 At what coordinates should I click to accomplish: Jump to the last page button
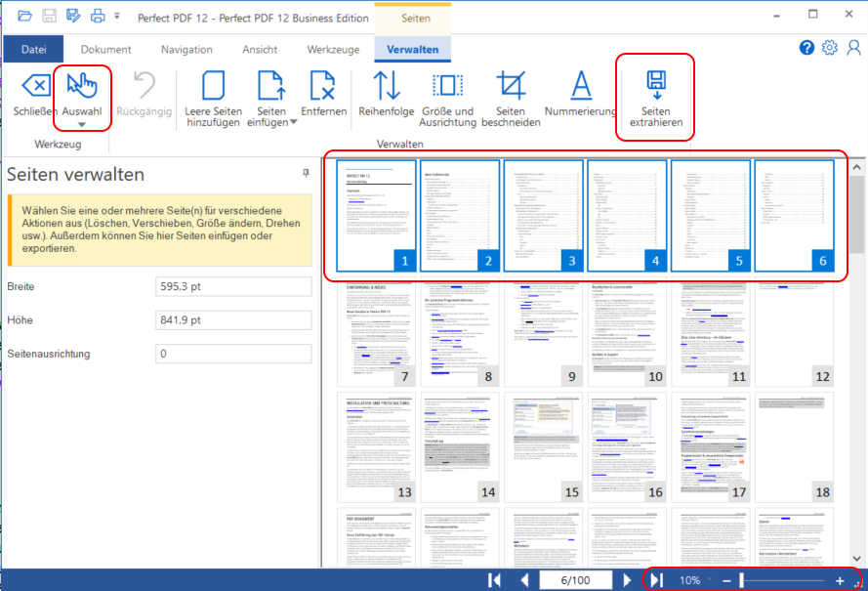[657, 580]
